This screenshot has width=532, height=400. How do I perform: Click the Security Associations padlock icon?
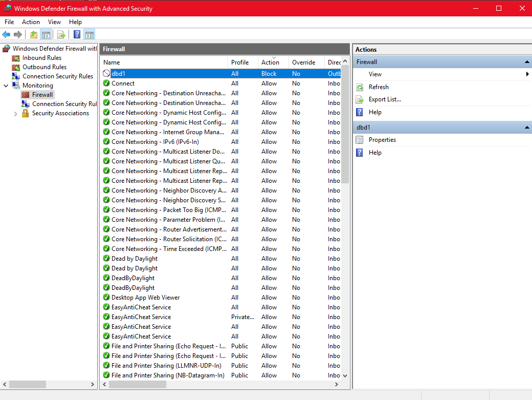[25, 113]
